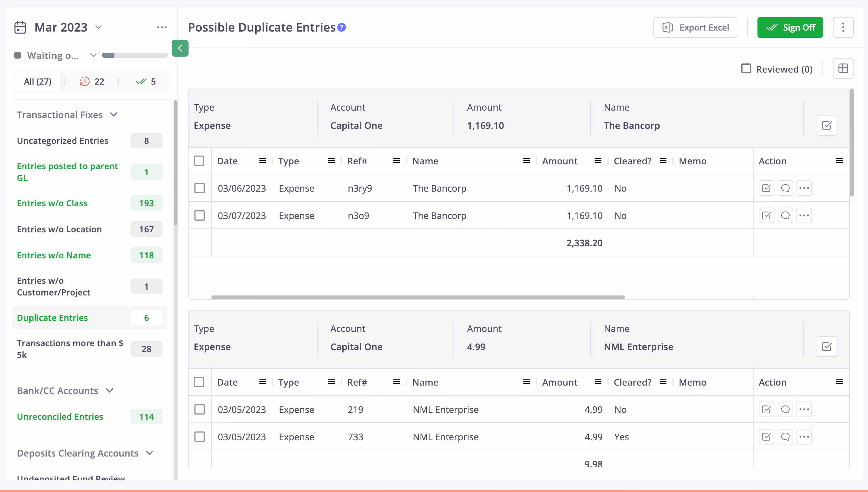This screenshot has height=492, width=868.
Task: Add comment on the n3o9 entry
Action: (785, 216)
